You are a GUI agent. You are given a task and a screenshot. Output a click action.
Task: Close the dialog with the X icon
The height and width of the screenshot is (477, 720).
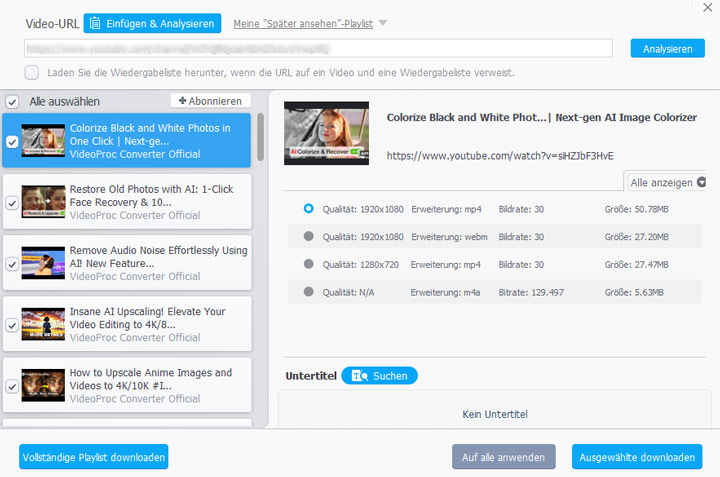pyautogui.click(x=708, y=7)
